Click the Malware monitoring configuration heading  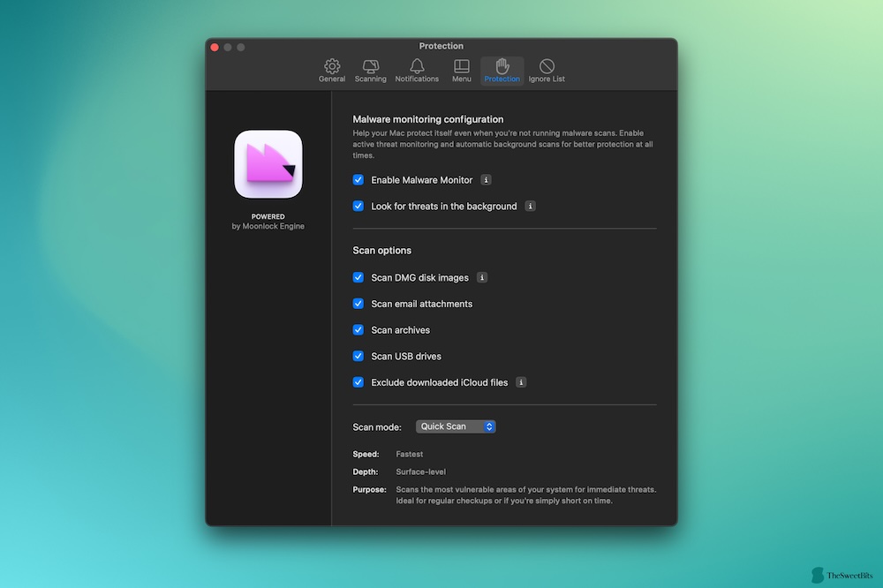[428, 119]
